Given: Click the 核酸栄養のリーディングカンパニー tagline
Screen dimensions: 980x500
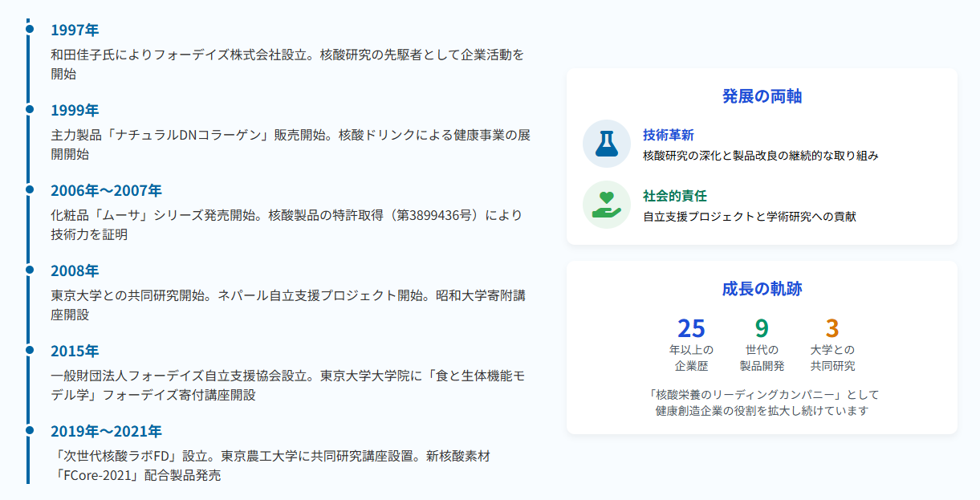Looking at the screenshot, I should (x=762, y=403).
